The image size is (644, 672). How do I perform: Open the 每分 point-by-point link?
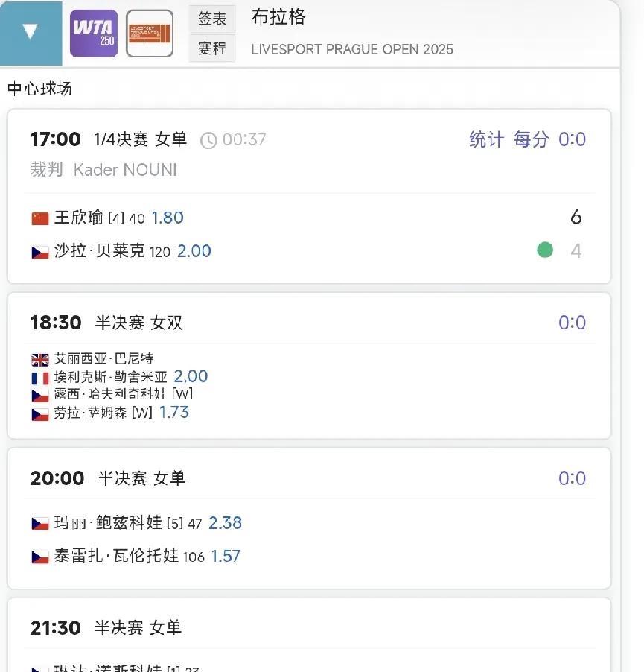(x=531, y=139)
